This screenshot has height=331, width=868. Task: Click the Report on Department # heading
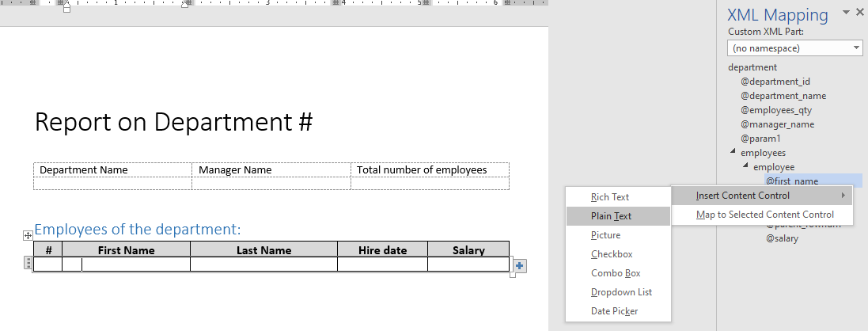click(x=174, y=122)
